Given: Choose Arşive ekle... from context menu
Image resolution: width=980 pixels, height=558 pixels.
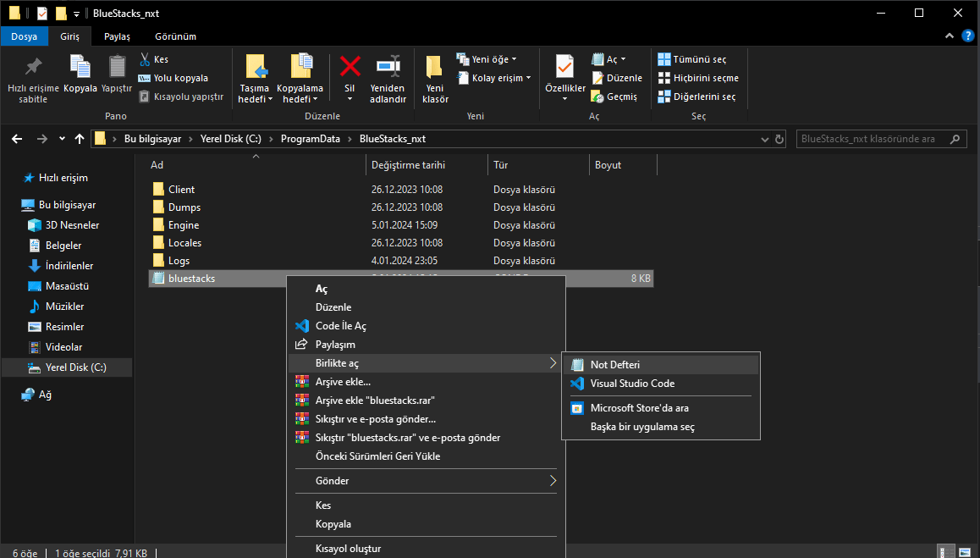Looking at the screenshot, I should point(427,382).
